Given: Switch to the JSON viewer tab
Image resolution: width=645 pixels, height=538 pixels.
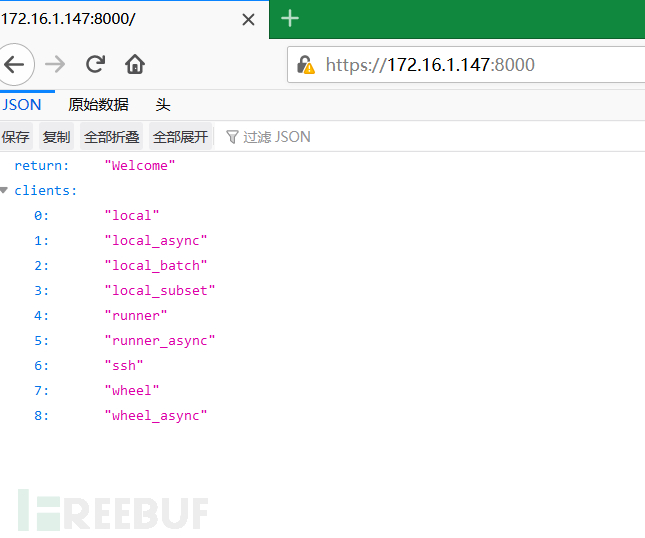Looking at the screenshot, I should coord(21,105).
